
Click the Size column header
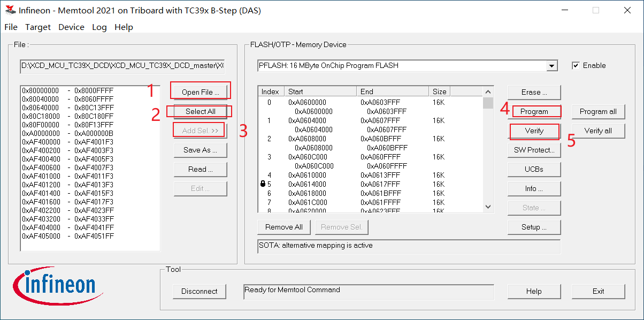[439, 92]
